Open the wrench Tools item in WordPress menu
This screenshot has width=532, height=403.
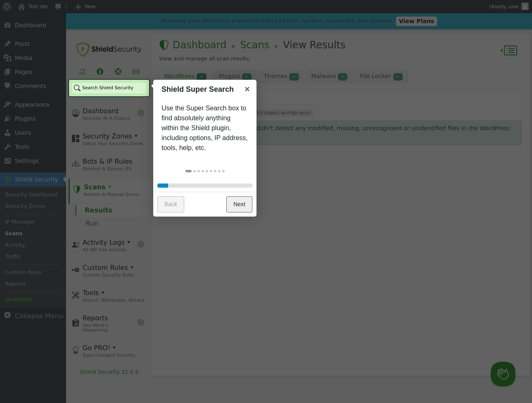pyautogui.click(x=33, y=147)
